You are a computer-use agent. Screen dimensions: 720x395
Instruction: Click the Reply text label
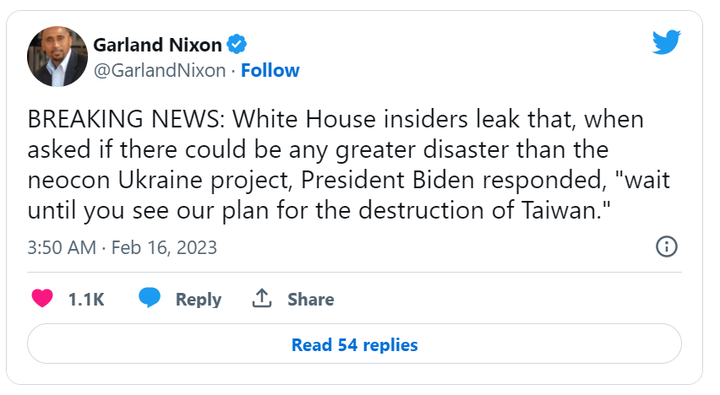pyautogui.click(x=198, y=299)
